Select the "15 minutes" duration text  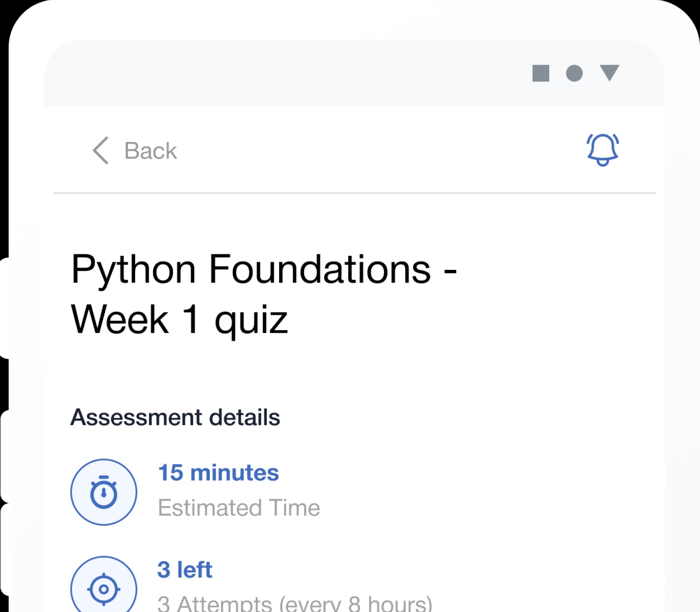(x=218, y=473)
